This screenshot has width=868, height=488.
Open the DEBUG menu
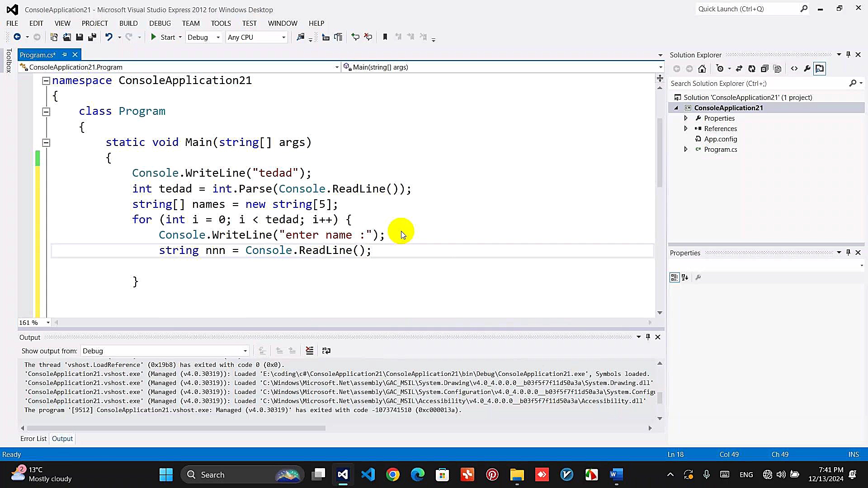point(160,23)
